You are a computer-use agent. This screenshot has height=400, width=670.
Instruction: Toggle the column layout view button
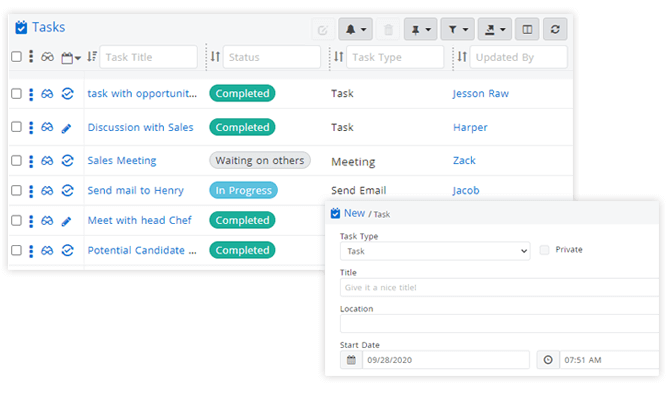point(526,30)
